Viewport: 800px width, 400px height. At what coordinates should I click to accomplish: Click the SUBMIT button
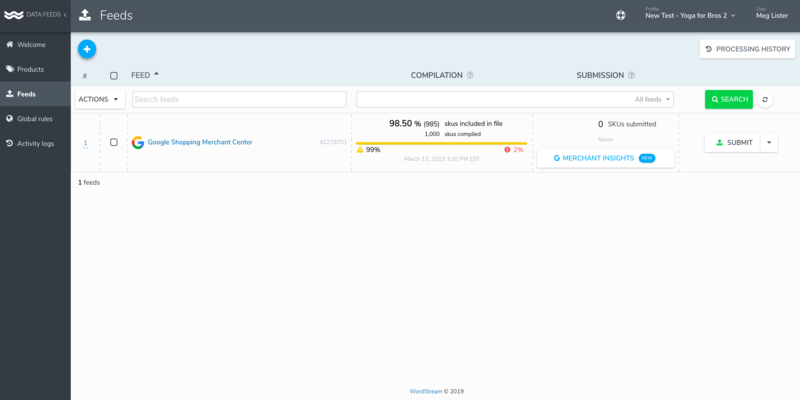point(733,143)
